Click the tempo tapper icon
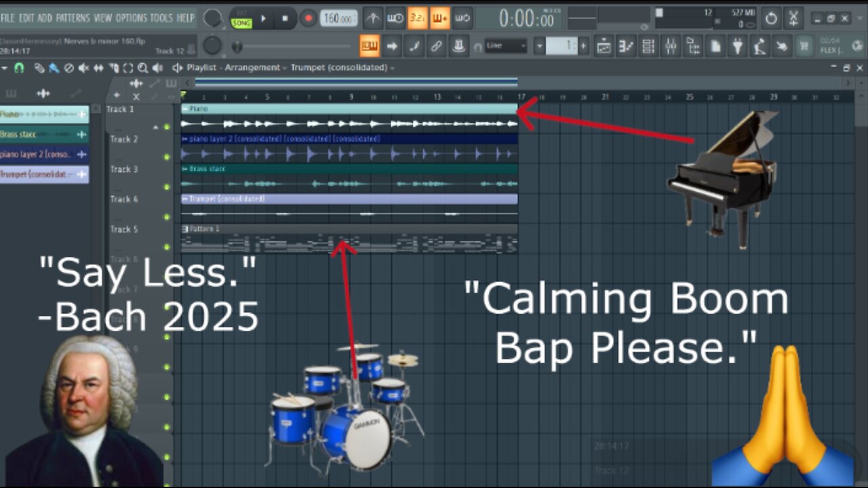 (x=760, y=46)
